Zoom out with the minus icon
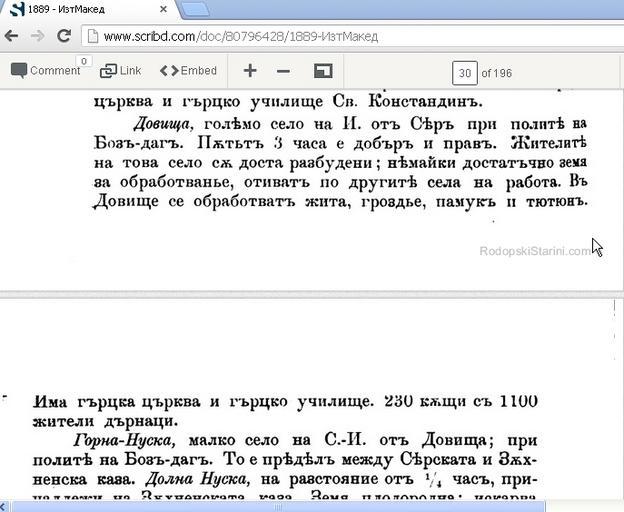Screen dimensions: 624x512 click(x=283, y=71)
